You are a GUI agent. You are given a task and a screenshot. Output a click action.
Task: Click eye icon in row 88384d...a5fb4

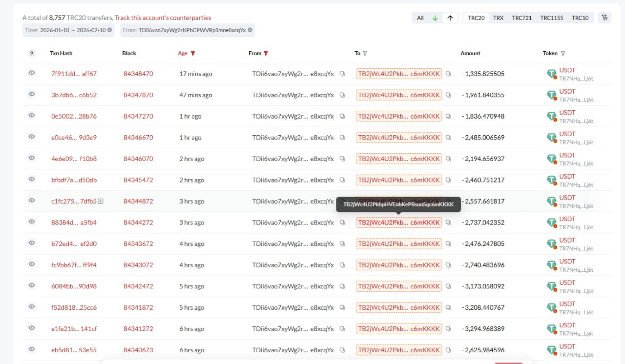point(32,222)
